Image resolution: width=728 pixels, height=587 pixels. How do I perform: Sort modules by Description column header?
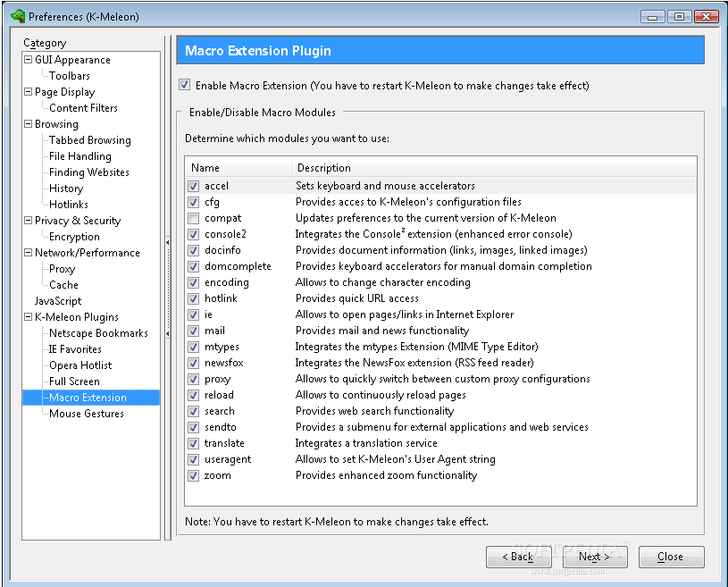[494, 168]
